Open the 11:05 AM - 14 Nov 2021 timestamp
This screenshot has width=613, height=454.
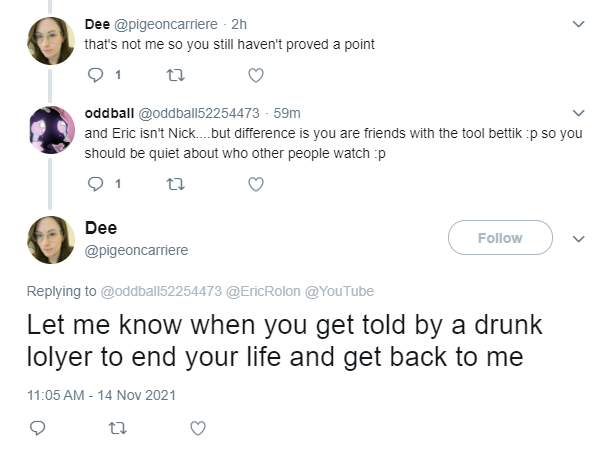coord(101,395)
